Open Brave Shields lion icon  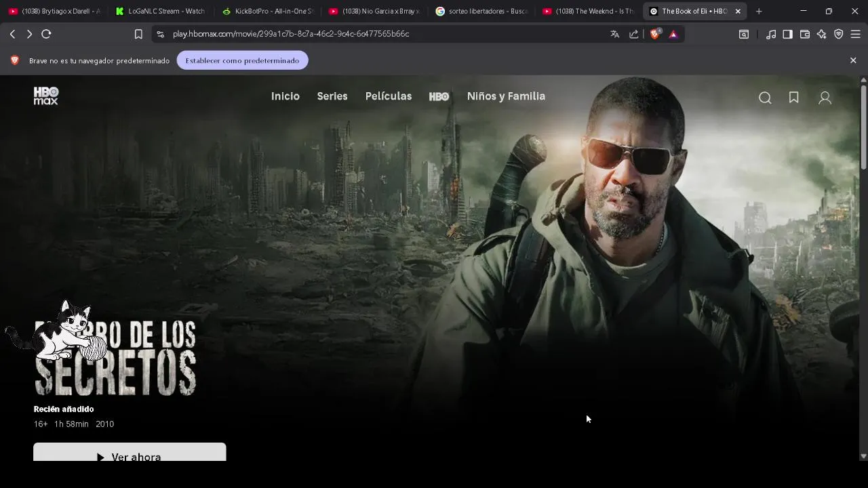(x=655, y=34)
